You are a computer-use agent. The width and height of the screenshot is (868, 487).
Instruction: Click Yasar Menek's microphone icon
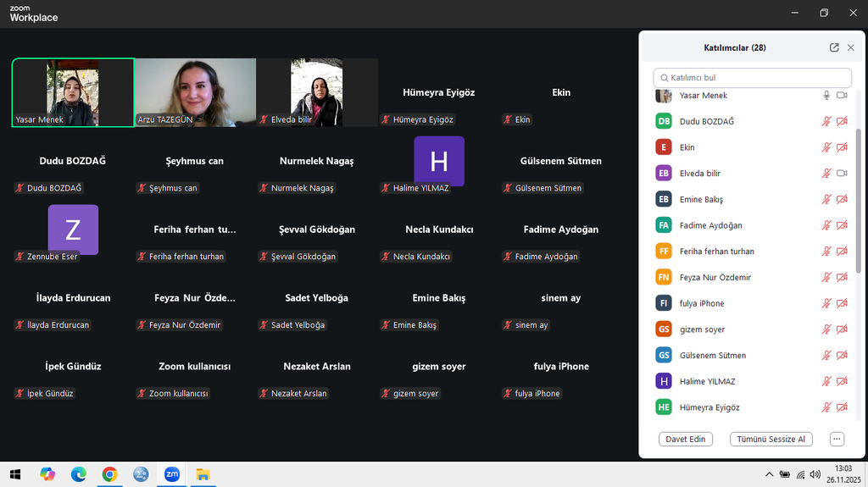(826, 96)
